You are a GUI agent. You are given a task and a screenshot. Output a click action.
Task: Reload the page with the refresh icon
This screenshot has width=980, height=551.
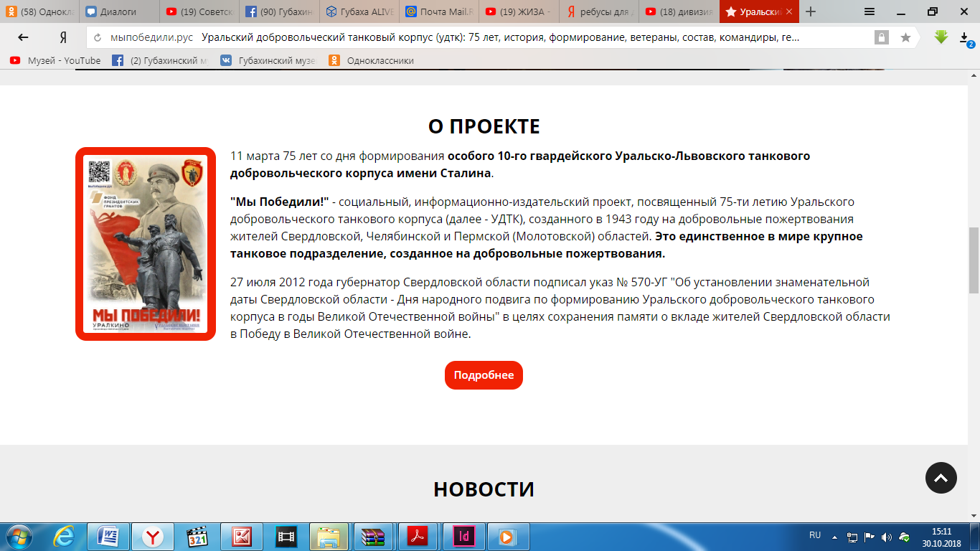pos(98,38)
